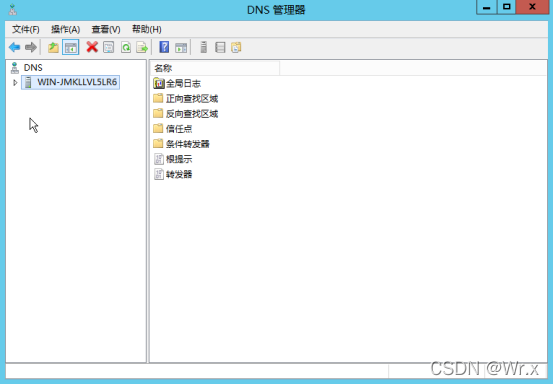Screen dimensions: 554x385
Task: Select the 正向查找区域 folder
Action: (x=186, y=99)
